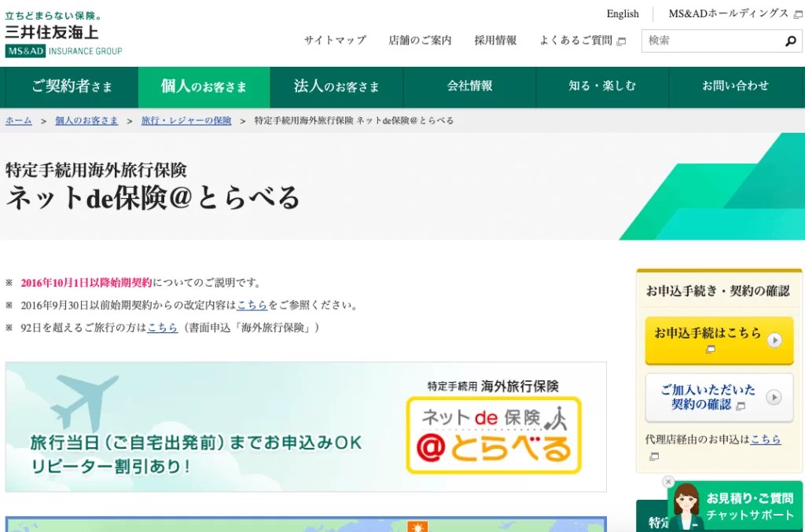Image resolution: width=805 pixels, height=532 pixels.
Task: Click arrow icon on 契約の確認 button
Action: click(x=774, y=397)
